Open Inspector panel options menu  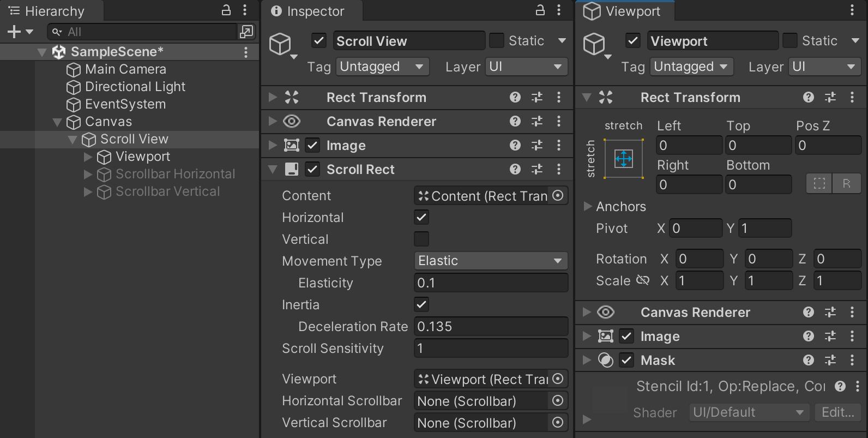tap(559, 10)
